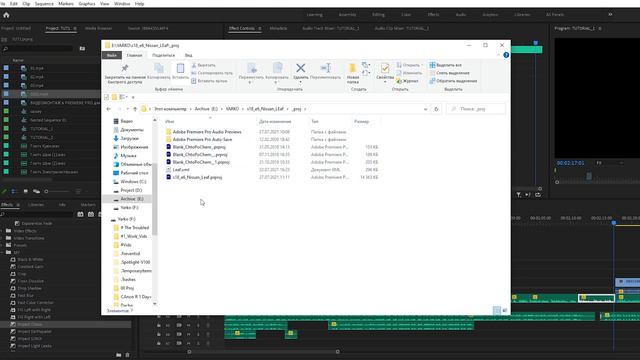This screenshot has width=640, height=360.
Task: Click the timeline horizontal zoom scrollbar at the bottom
Action: point(263,351)
